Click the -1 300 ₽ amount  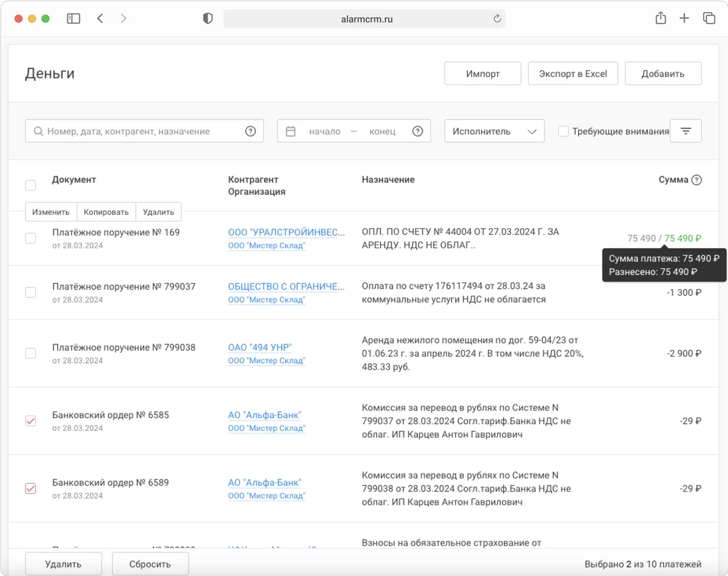point(684,293)
